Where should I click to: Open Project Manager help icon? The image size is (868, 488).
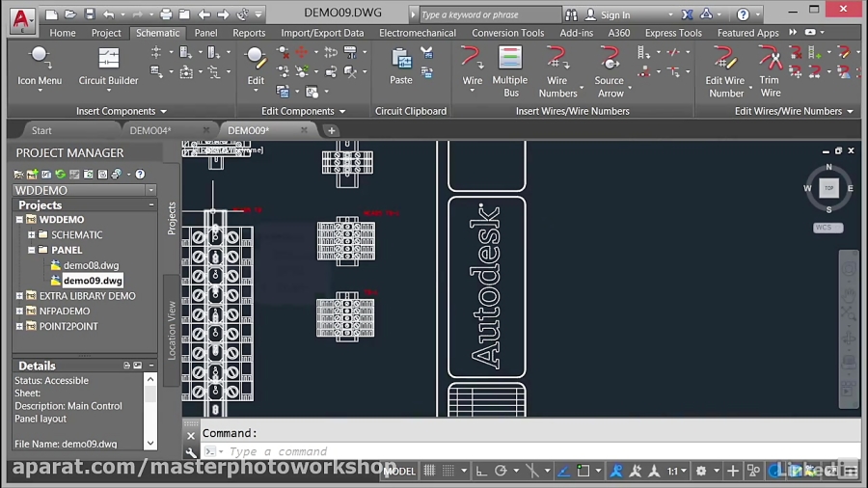click(140, 175)
